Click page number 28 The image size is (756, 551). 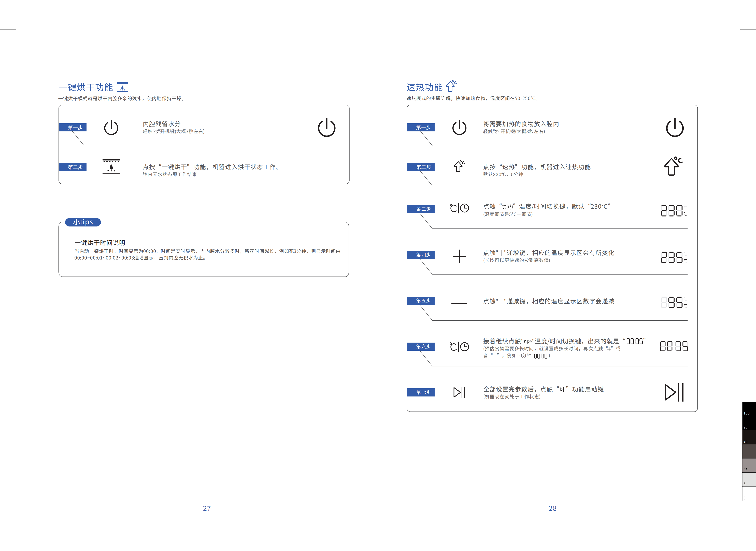point(552,508)
